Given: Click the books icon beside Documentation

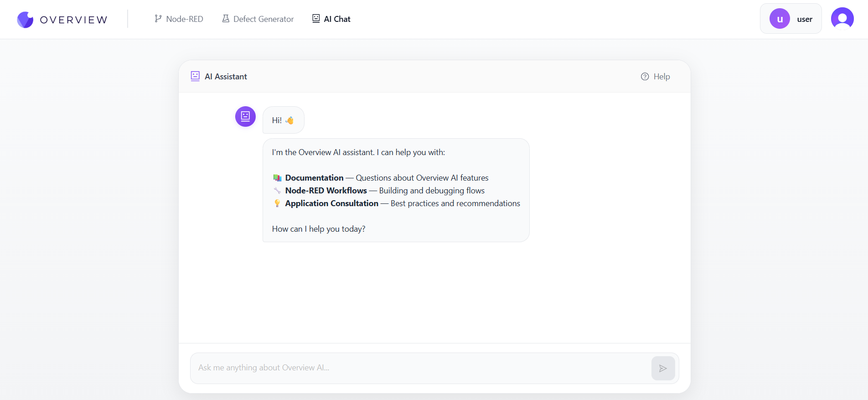Looking at the screenshot, I should (x=277, y=178).
